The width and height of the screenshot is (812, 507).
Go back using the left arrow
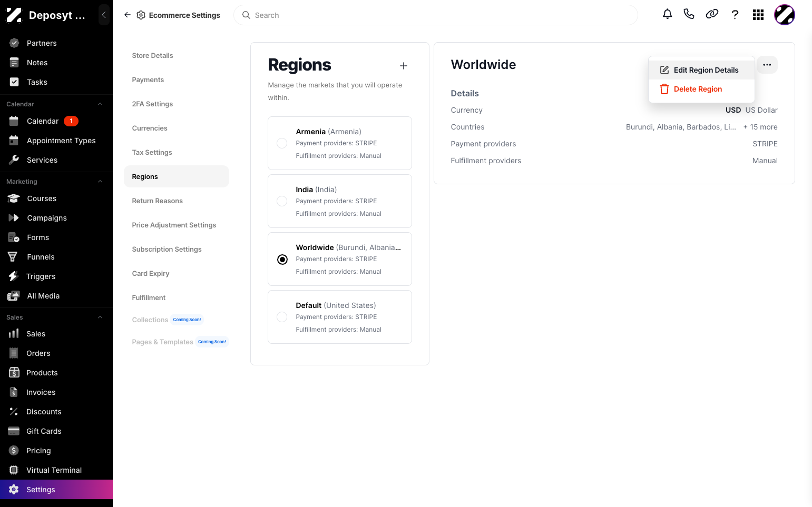[128, 15]
